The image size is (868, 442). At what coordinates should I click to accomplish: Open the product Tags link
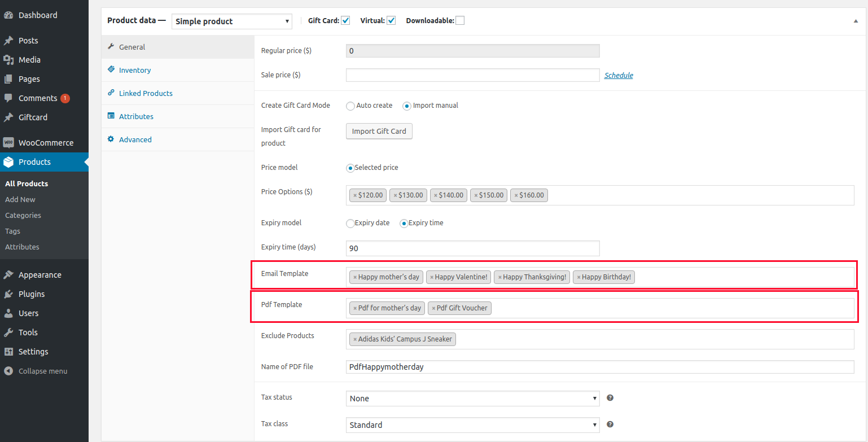pos(12,231)
